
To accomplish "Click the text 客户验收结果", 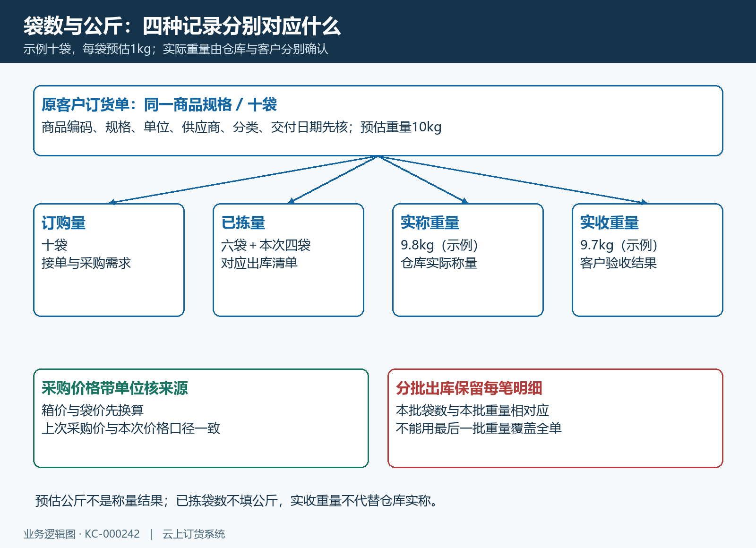I will point(619,263).
